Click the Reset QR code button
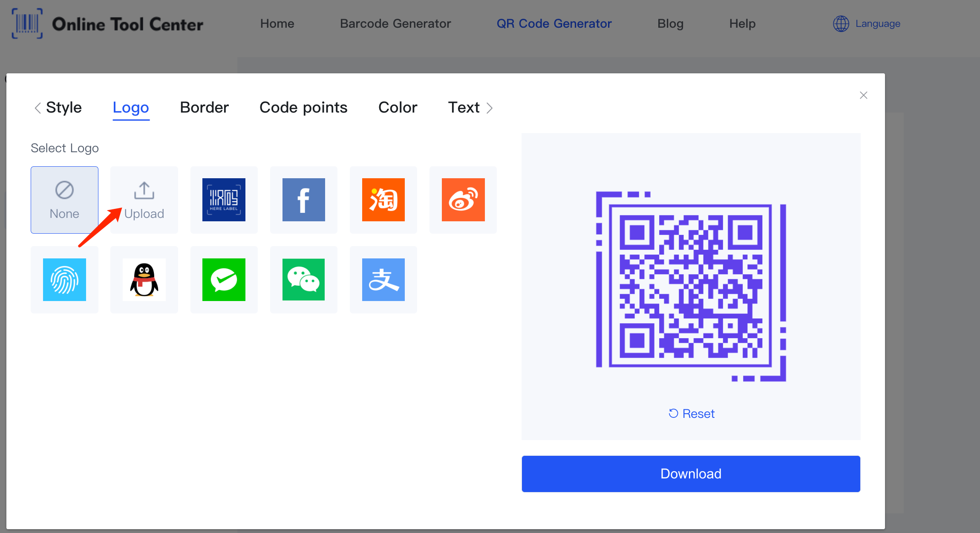980x533 pixels. click(x=691, y=413)
